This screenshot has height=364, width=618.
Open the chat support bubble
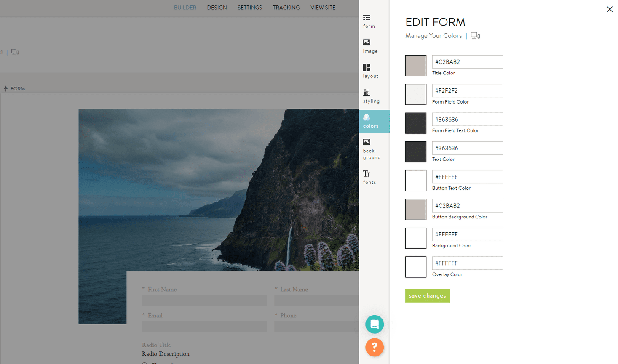(x=375, y=324)
